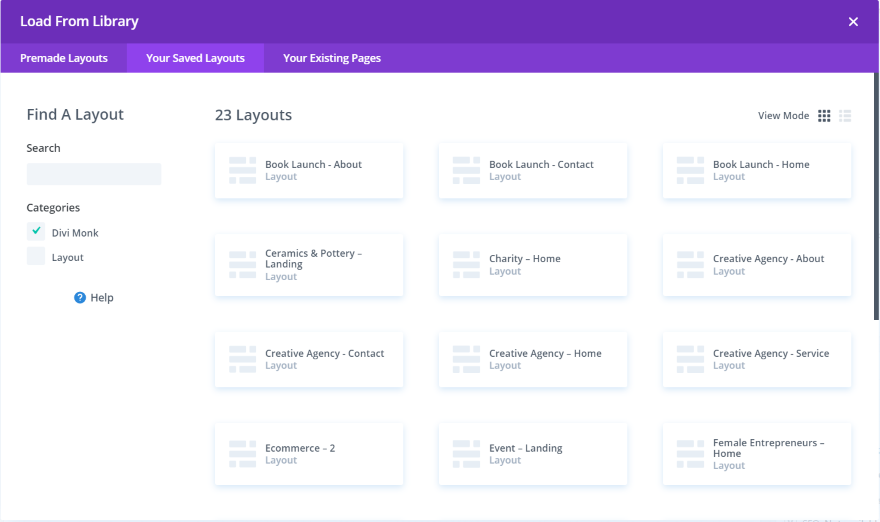Click Ceramics & Pottery layout icon
The width and height of the screenshot is (880, 522).
[242, 265]
